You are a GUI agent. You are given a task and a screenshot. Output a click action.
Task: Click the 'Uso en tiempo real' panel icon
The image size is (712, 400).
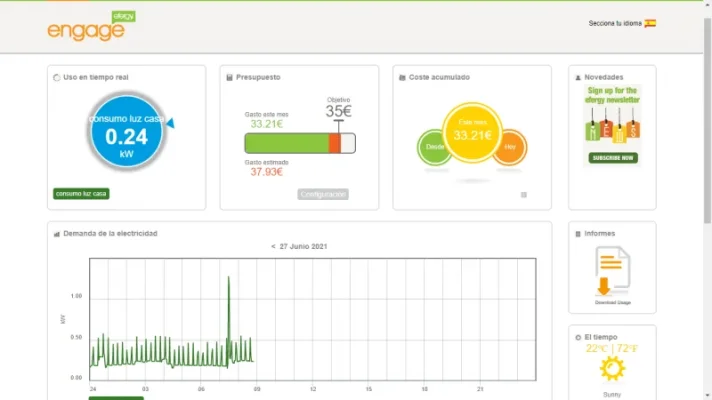click(57, 78)
